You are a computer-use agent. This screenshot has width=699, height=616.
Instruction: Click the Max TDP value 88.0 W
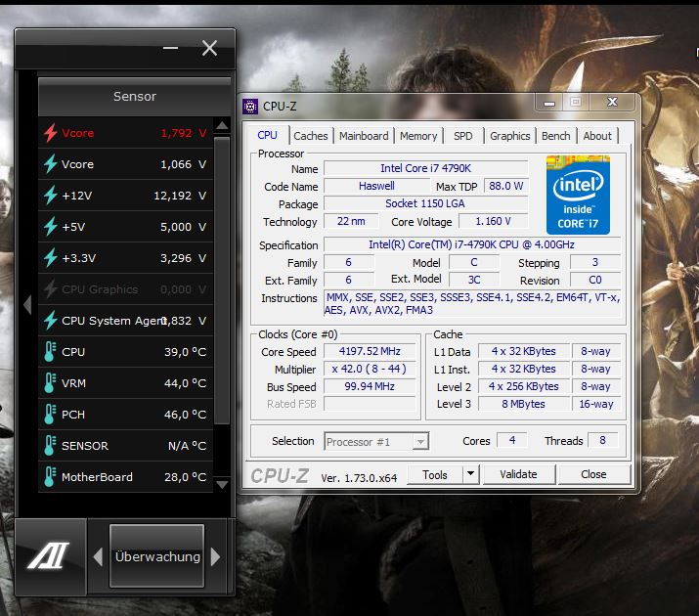(506, 186)
